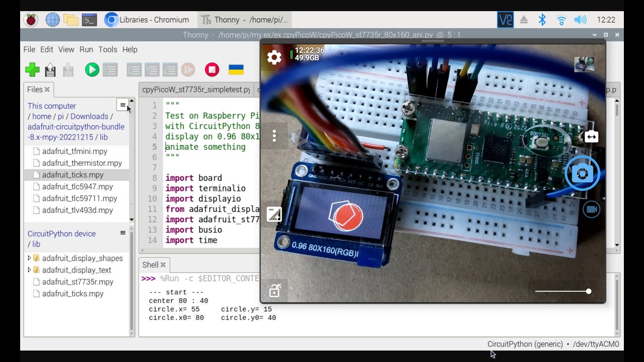644x362 pixels.
Task: Open the last photo gallery thumbnail
Action: coord(585,64)
